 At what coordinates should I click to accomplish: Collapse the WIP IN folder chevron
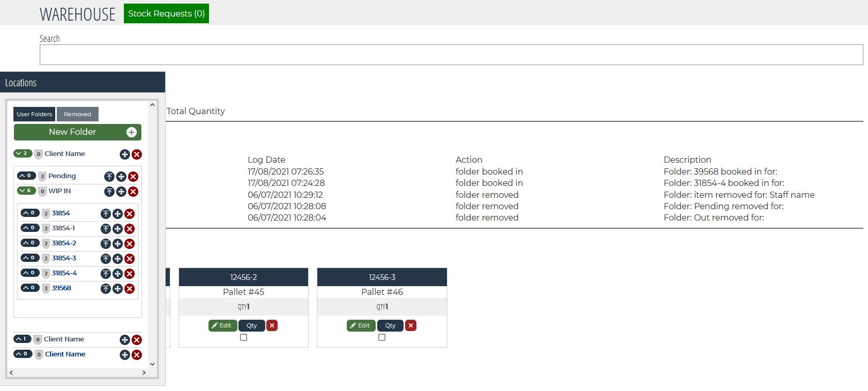pos(26,191)
